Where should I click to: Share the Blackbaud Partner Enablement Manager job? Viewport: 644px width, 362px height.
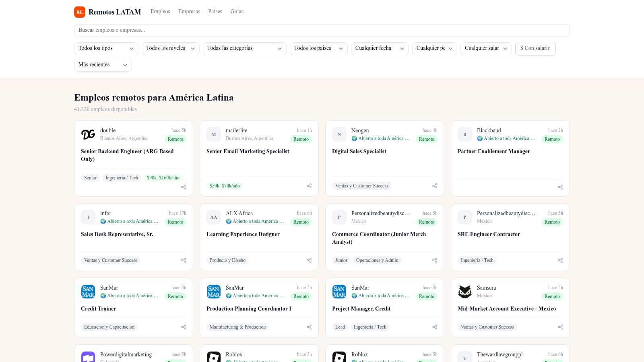click(560, 187)
